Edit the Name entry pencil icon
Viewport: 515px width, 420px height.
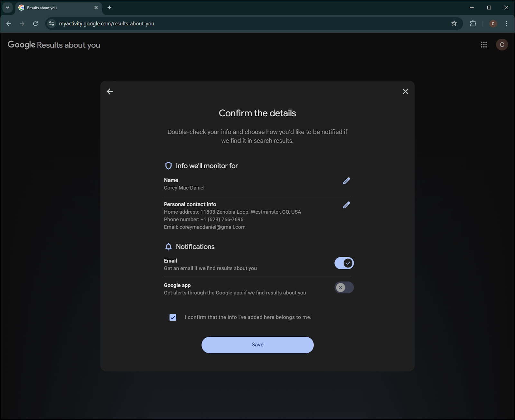[x=346, y=181]
